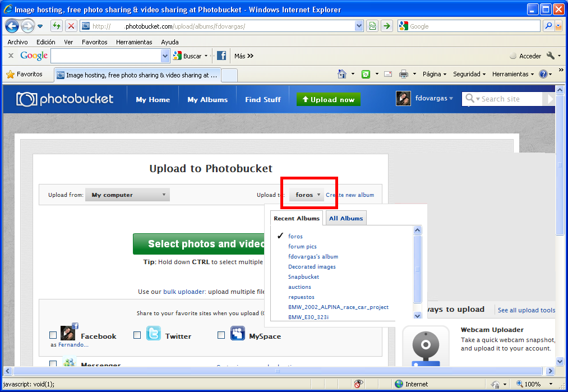Click the popup blocker icon in status bar
This screenshot has width=568, height=392.
click(359, 384)
